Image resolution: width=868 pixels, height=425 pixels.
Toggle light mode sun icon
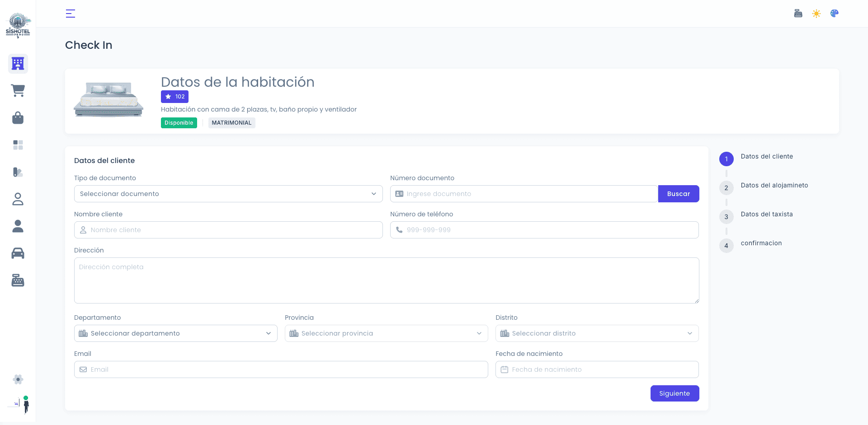coord(816,14)
